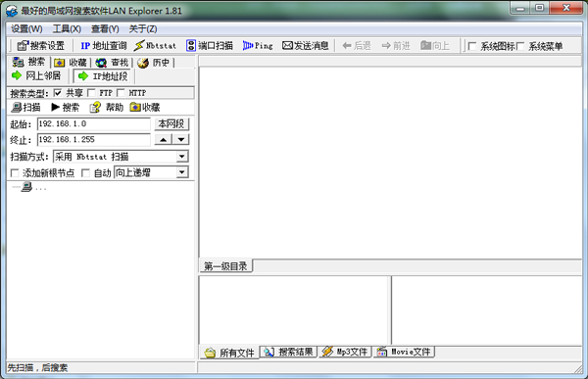
Task: Start the Ping tool
Action: coord(258,46)
